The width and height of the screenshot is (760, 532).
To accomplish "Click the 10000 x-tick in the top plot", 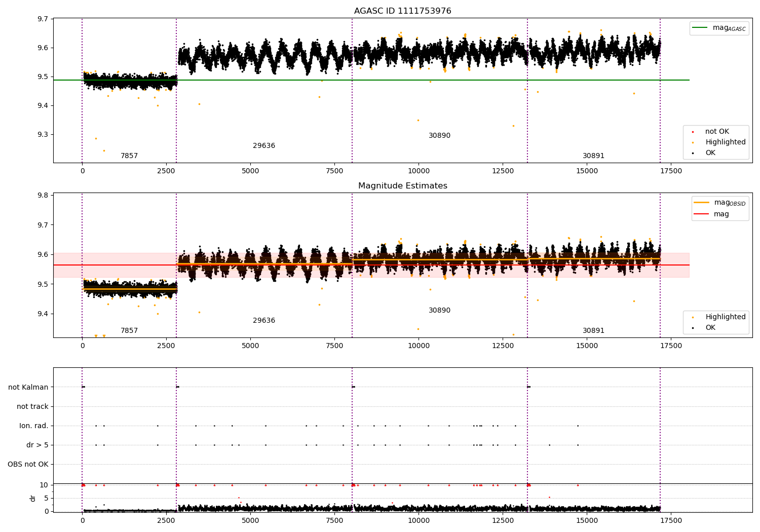I will coord(419,171).
